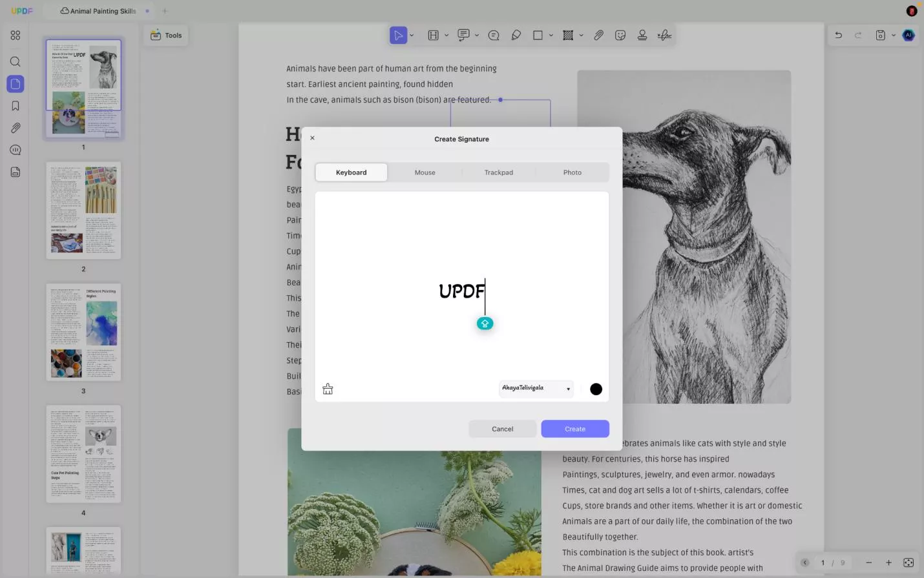The width and height of the screenshot is (924, 578).
Task: Select the hatched area tool
Action: coord(568,36)
